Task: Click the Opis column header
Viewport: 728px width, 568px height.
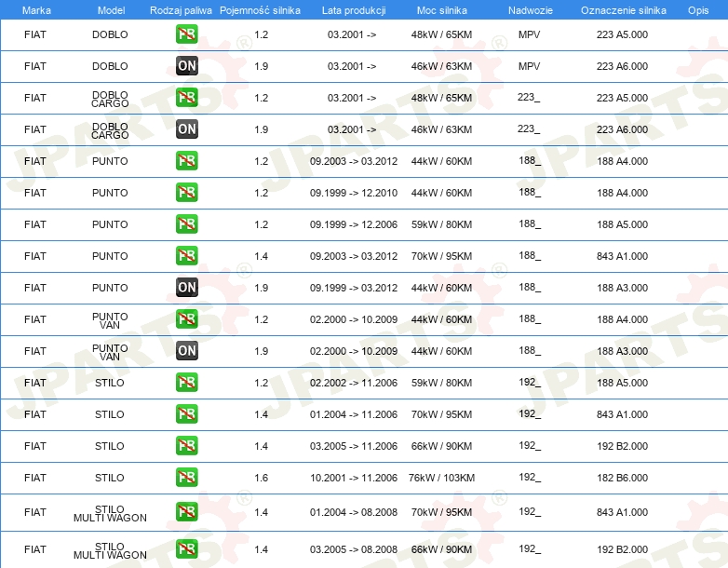Action: [698, 10]
